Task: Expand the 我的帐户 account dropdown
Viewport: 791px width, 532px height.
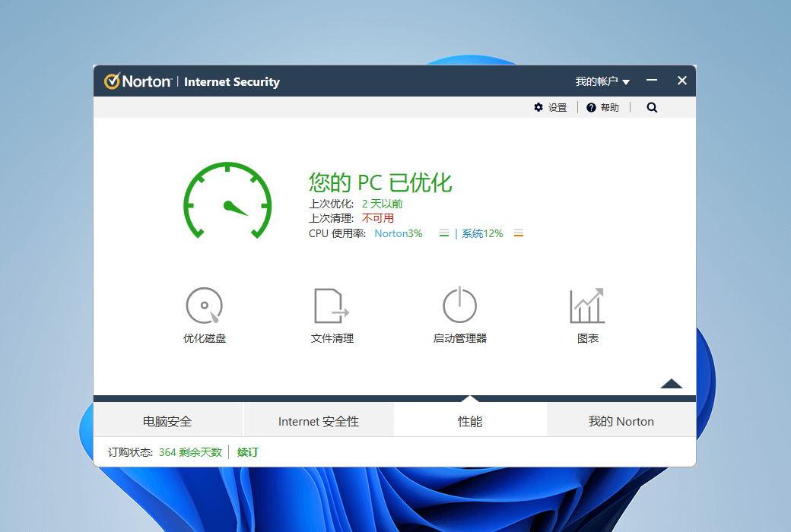Action: point(602,81)
